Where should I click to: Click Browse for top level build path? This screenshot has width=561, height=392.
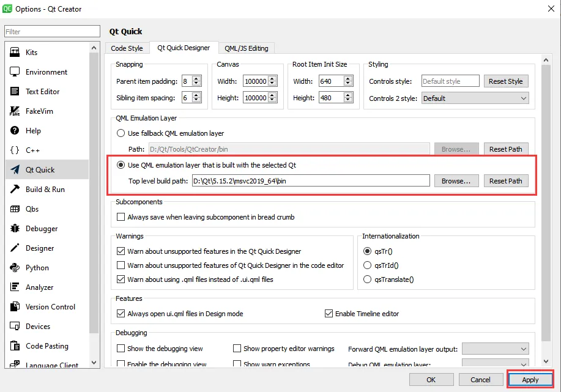456,181
